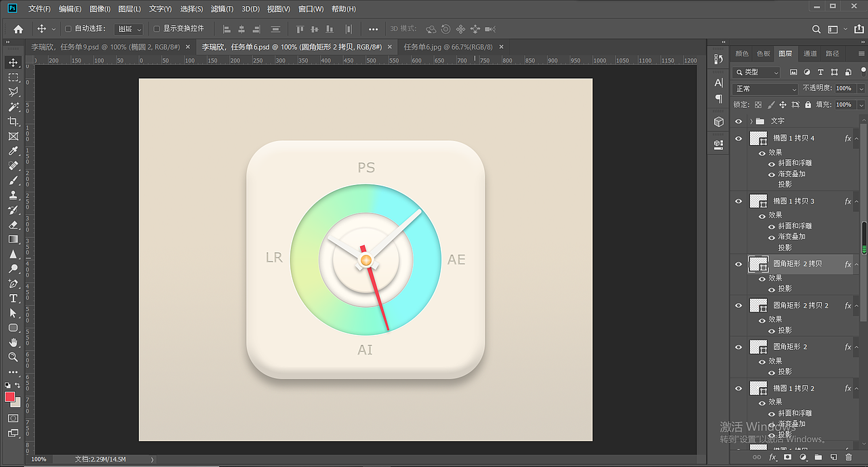Viewport: 868px width, 467px height.
Task: Select the Frame tool
Action: (x=13, y=136)
